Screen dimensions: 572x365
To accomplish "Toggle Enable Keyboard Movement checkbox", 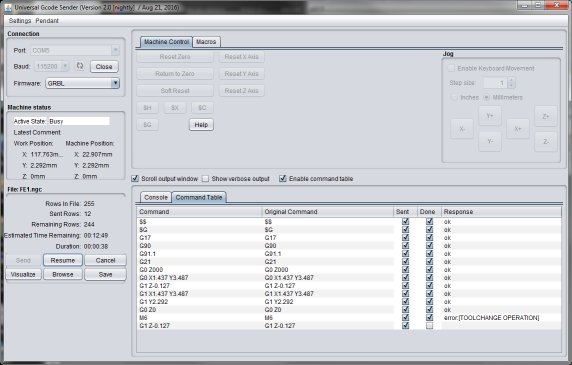I will [451, 68].
